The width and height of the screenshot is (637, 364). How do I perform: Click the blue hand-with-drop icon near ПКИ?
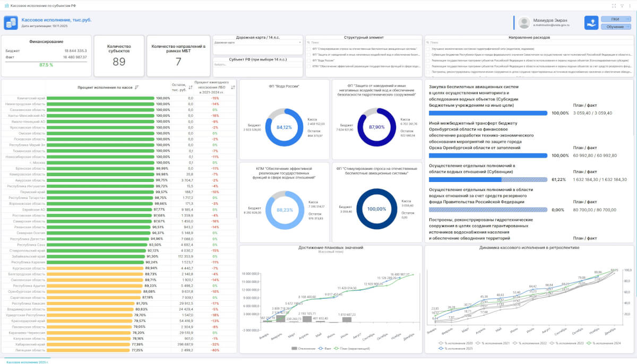(591, 22)
